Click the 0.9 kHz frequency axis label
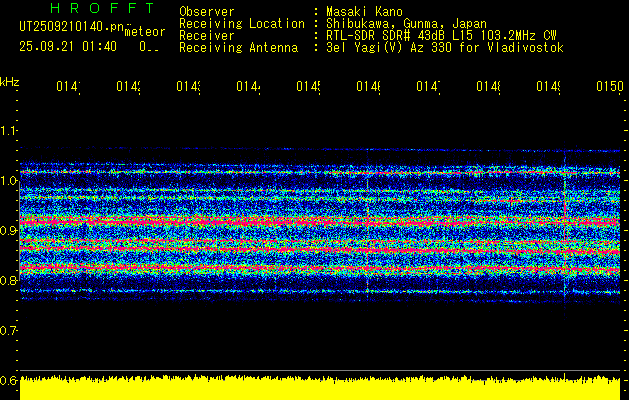The height and width of the screenshot is (400, 629). pos(9,231)
